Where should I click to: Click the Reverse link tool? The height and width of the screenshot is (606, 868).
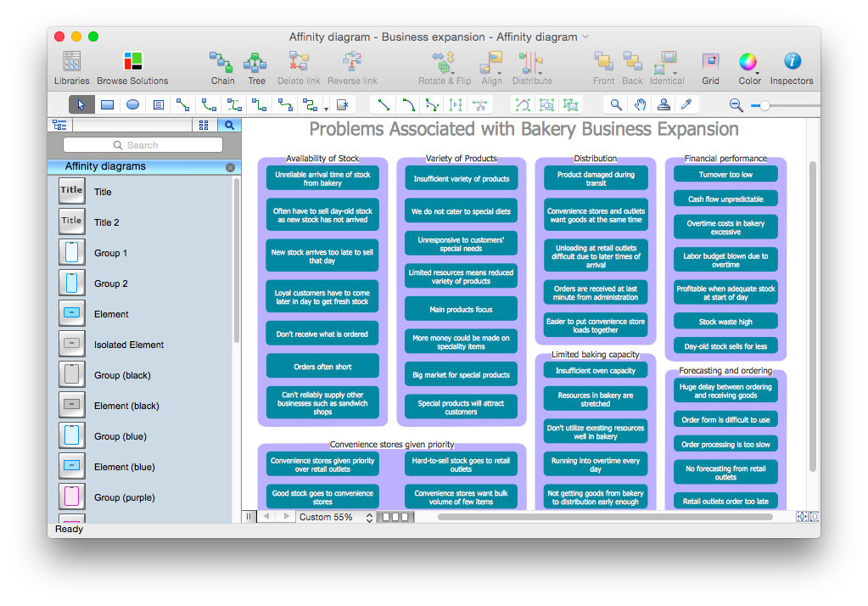coord(352,62)
